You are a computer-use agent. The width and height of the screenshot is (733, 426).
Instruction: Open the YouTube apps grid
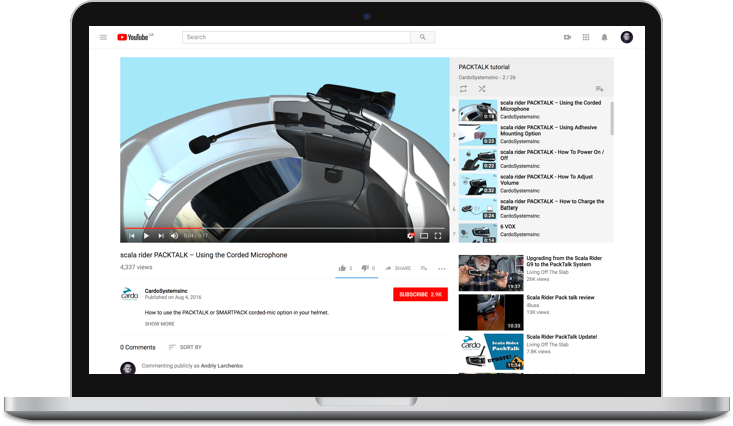pyautogui.click(x=585, y=37)
